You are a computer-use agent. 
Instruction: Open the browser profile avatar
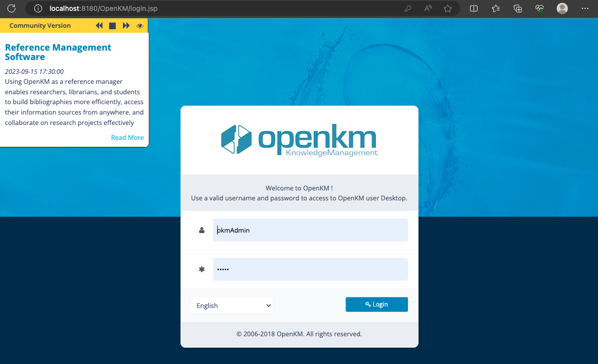(562, 8)
